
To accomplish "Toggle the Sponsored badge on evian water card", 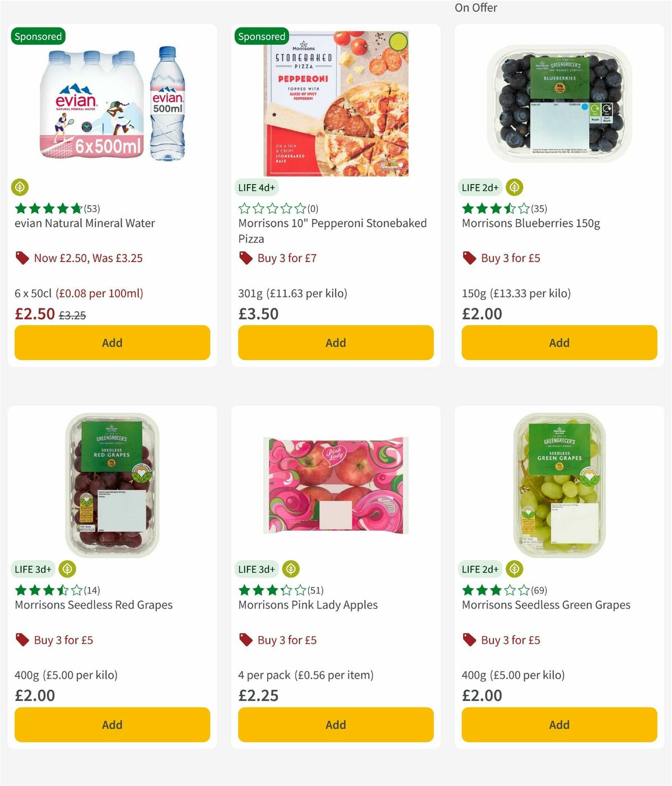I will coord(38,36).
